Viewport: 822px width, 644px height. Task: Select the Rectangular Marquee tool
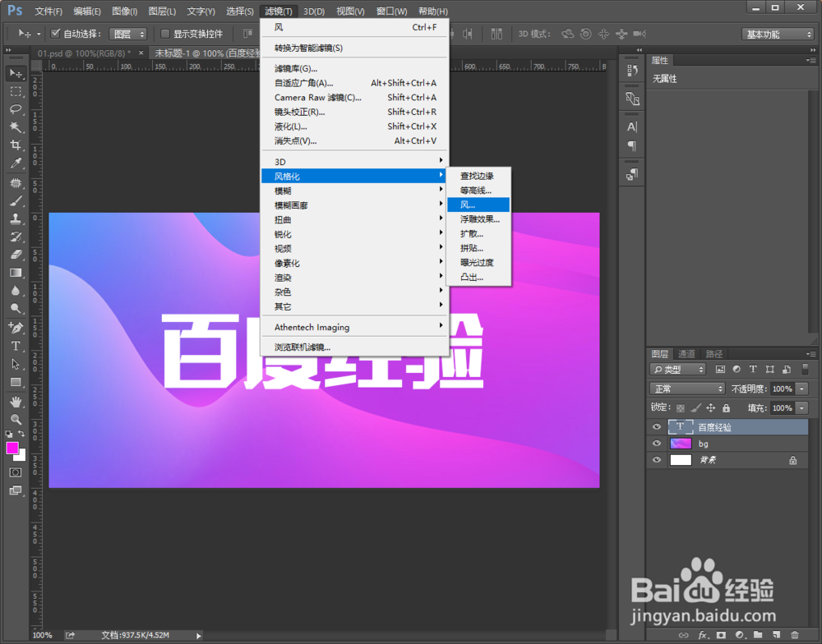point(16,92)
